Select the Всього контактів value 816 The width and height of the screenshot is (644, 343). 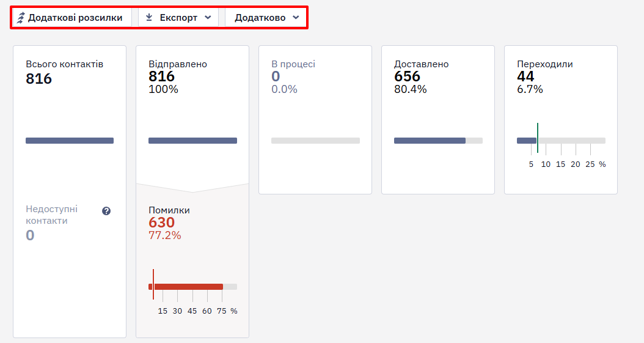tap(38, 78)
